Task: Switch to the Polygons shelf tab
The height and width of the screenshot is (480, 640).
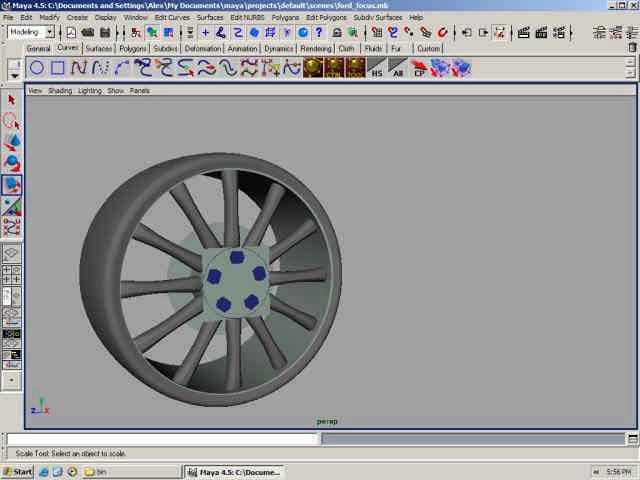Action: 133,48
